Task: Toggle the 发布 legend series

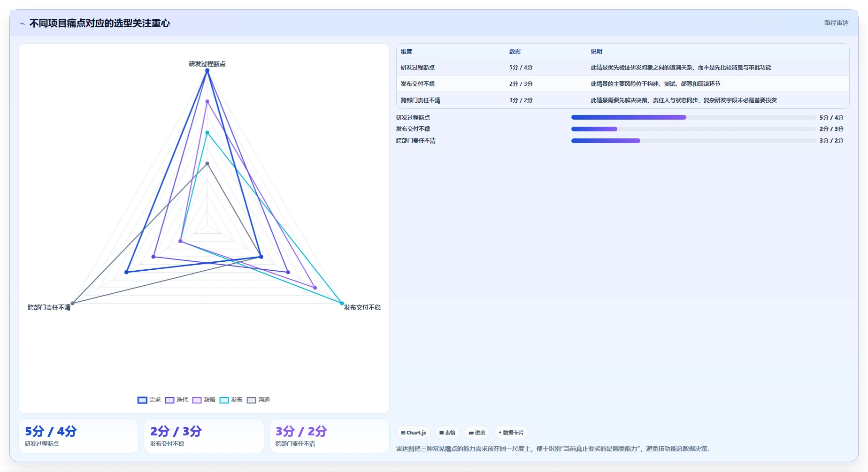Action: [231, 400]
